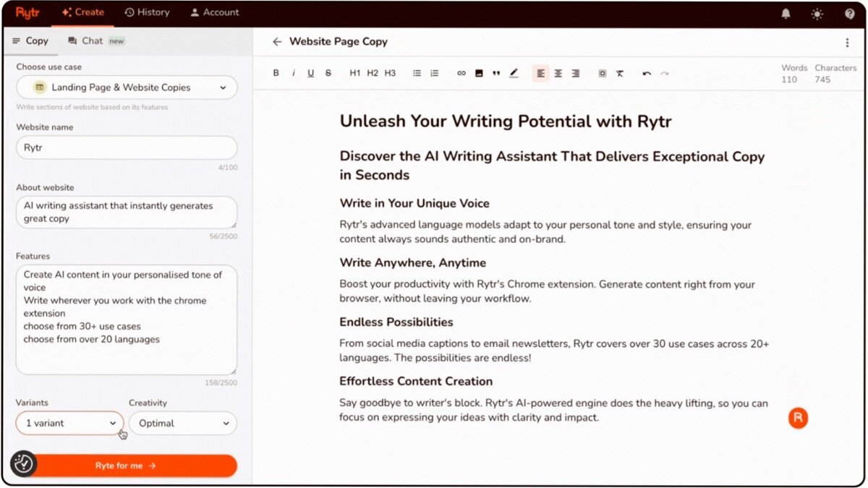Open the Create tab

coord(82,12)
